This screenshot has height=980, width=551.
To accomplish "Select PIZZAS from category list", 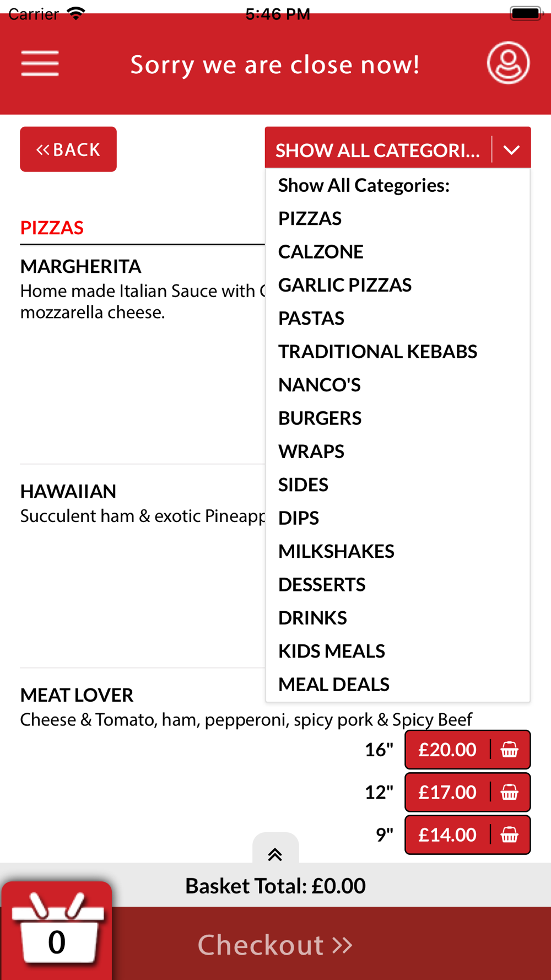I will pos(310,218).
